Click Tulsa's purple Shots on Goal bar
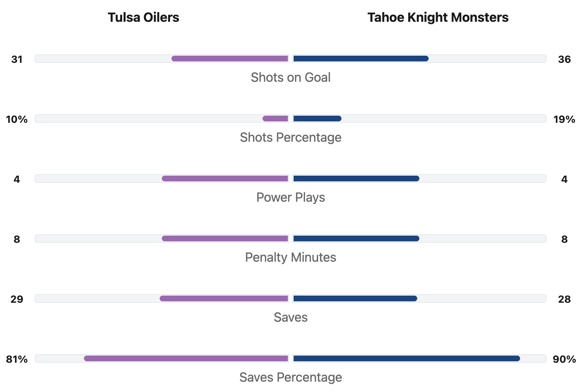 click(230, 59)
